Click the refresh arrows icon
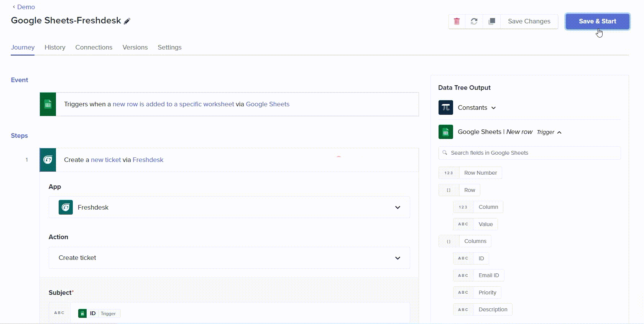Screen dimensions: 644x324 click(474, 21)
